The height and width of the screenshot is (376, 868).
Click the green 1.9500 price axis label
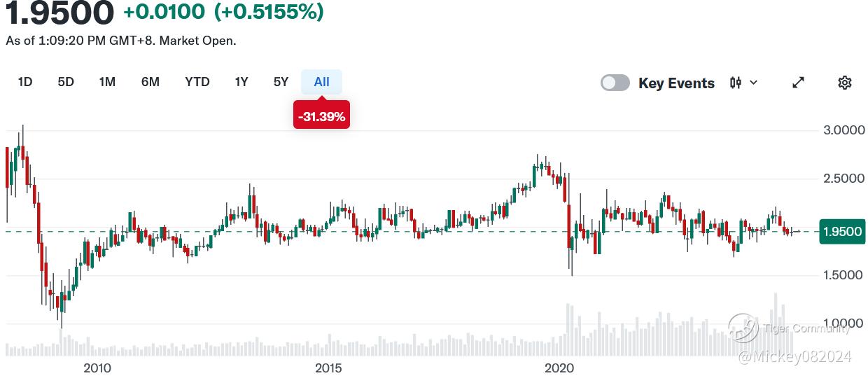point(841,232)
